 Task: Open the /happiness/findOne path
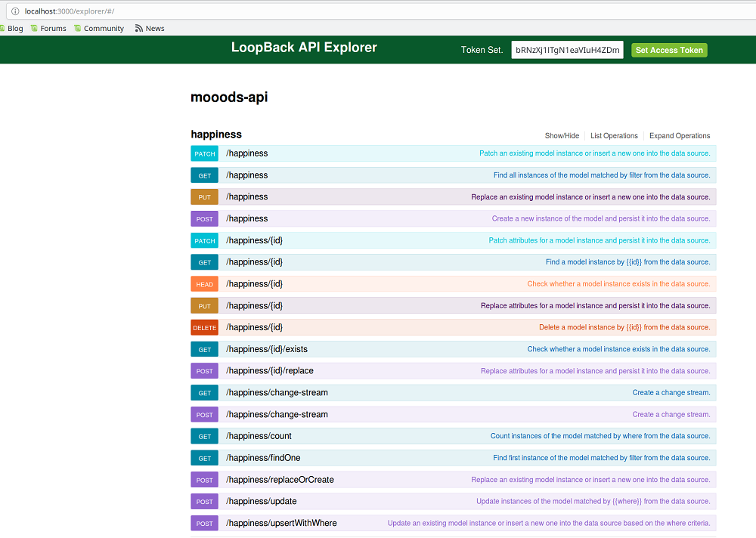(263, 457)
